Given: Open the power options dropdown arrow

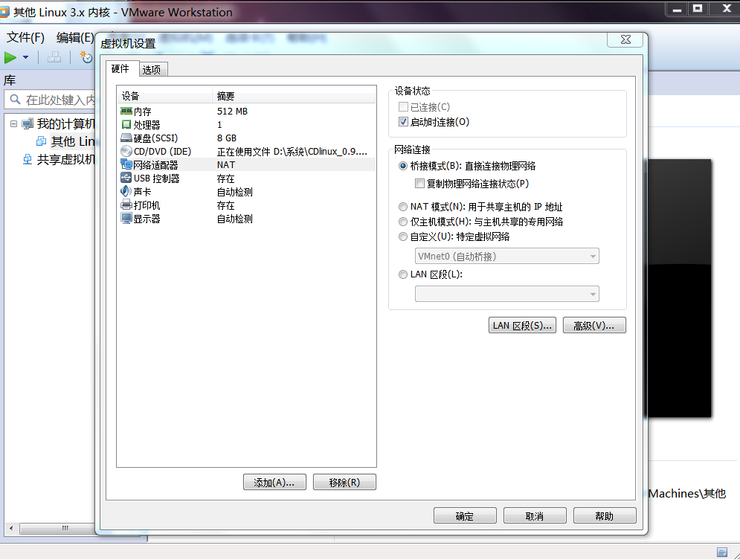Looking at the screenshot, I should tap(25, 57).
